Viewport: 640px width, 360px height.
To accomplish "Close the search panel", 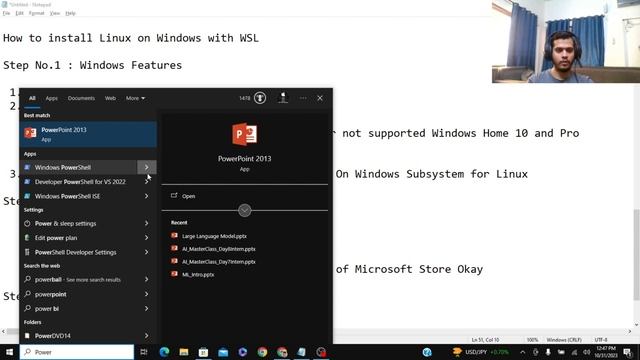I will pos(320,98).
